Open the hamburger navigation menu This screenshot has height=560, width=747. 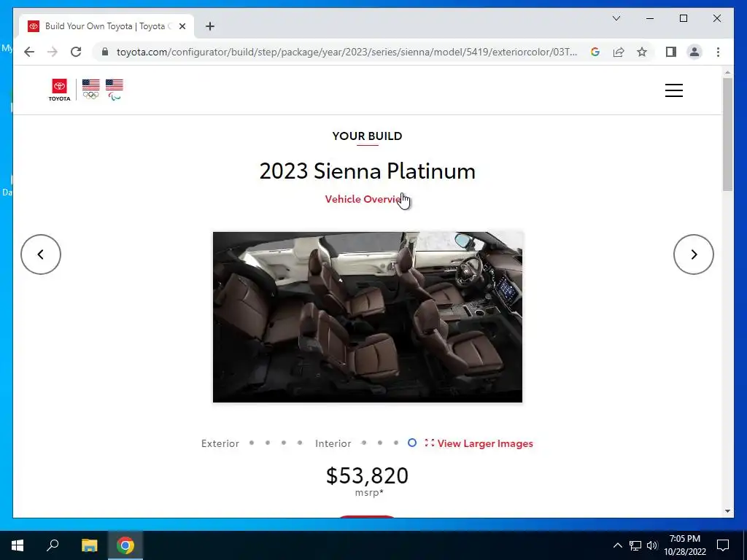point(673,90)
